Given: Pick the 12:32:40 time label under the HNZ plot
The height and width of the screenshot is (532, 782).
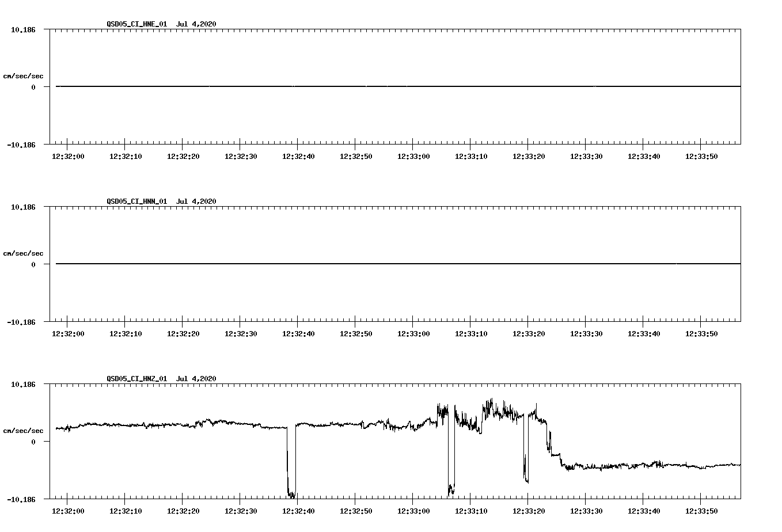Looking at the screenshot, I should 298,511.
